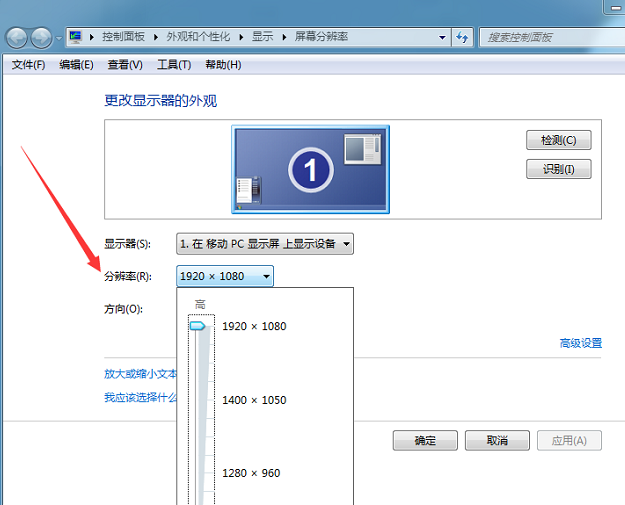Screen dimensions: 625x505
Task: Select the monitor 1 display thumbnail
Action: (x=310, y=169)
